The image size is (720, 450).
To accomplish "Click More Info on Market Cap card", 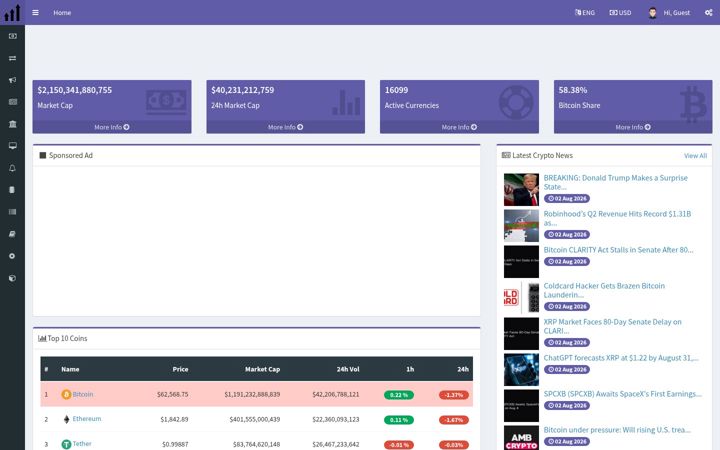I will (112, 127).
